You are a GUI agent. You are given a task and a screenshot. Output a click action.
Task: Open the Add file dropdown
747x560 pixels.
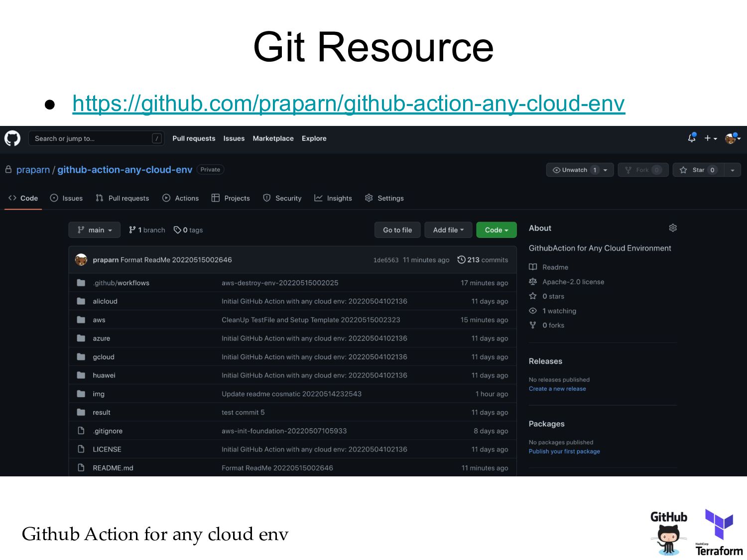[448, 230]
